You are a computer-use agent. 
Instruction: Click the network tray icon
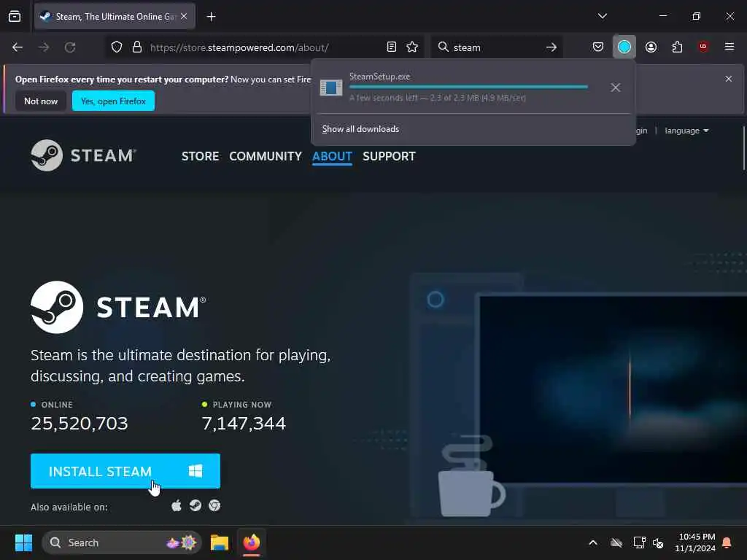(x=639, y=542)
